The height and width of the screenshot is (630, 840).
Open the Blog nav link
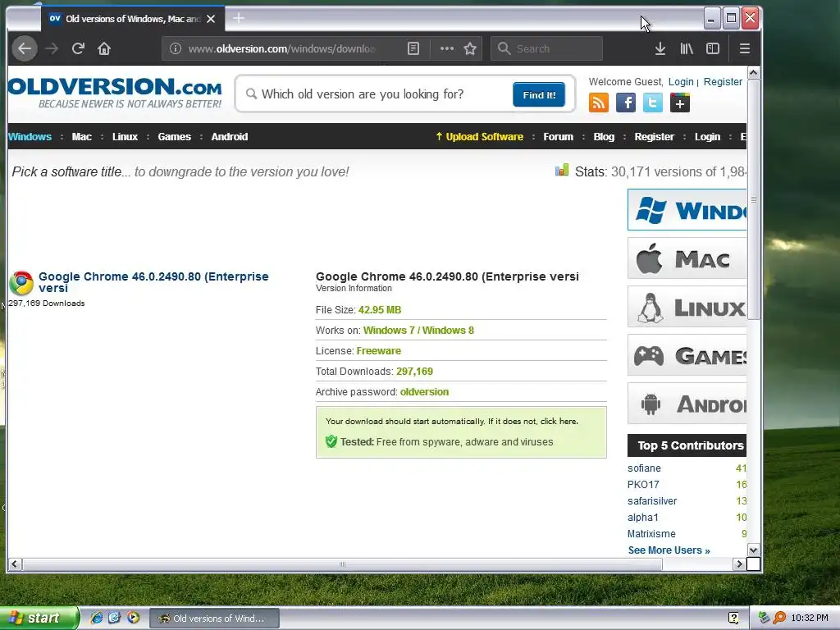604,137
